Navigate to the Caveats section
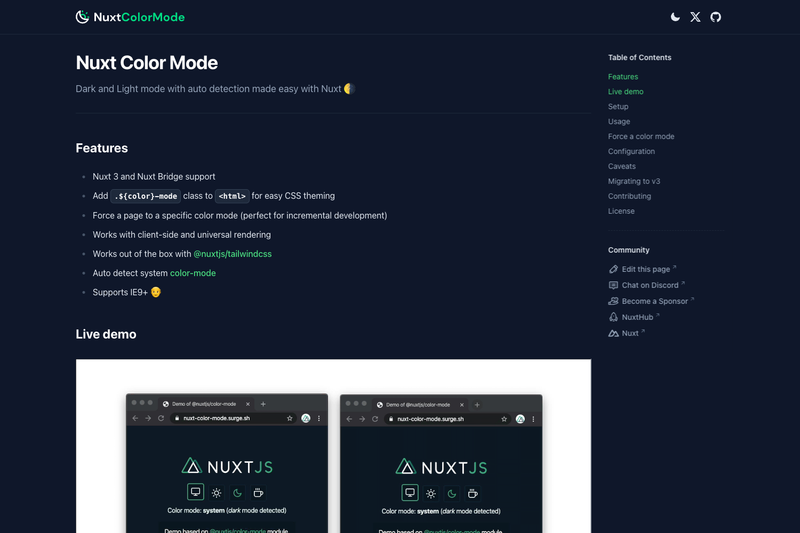This screenshot has width=800, height=533. point(621,166)
